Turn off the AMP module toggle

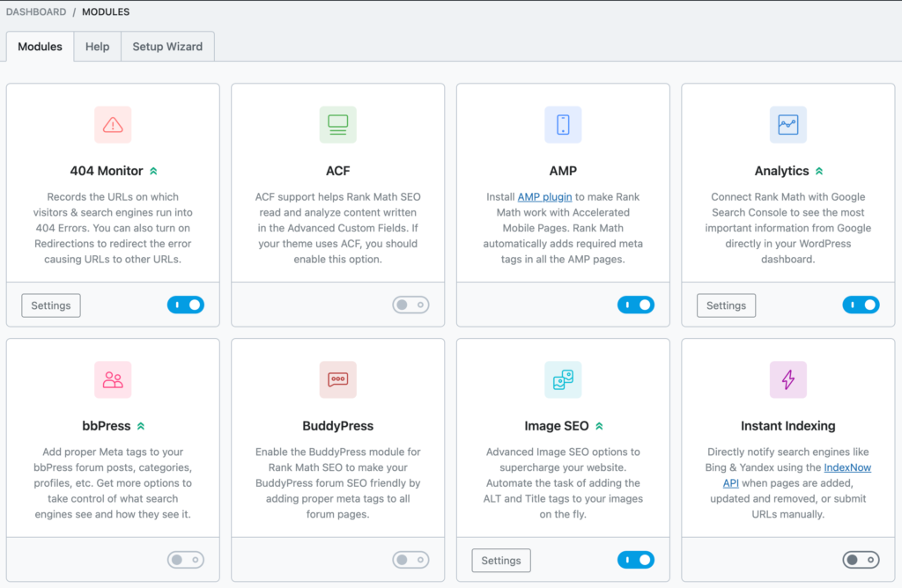pyautogui.click(x=636, y=305)
